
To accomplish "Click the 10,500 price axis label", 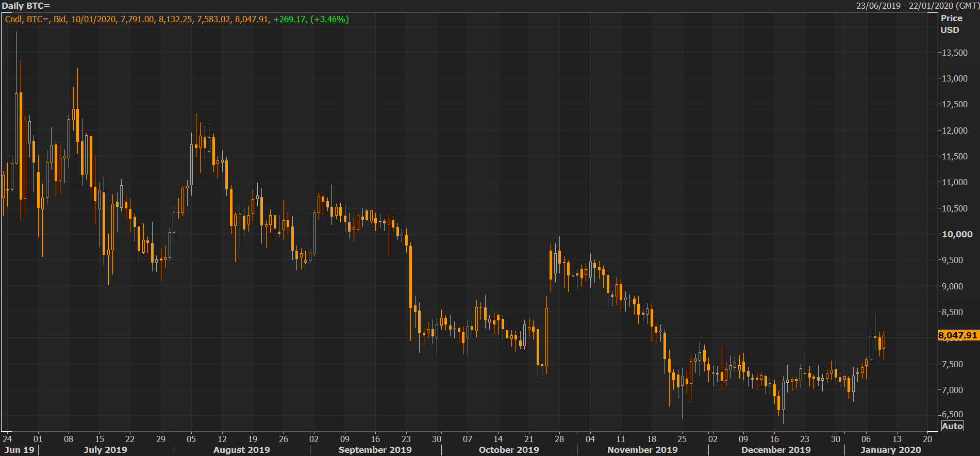I will [955, 208].
